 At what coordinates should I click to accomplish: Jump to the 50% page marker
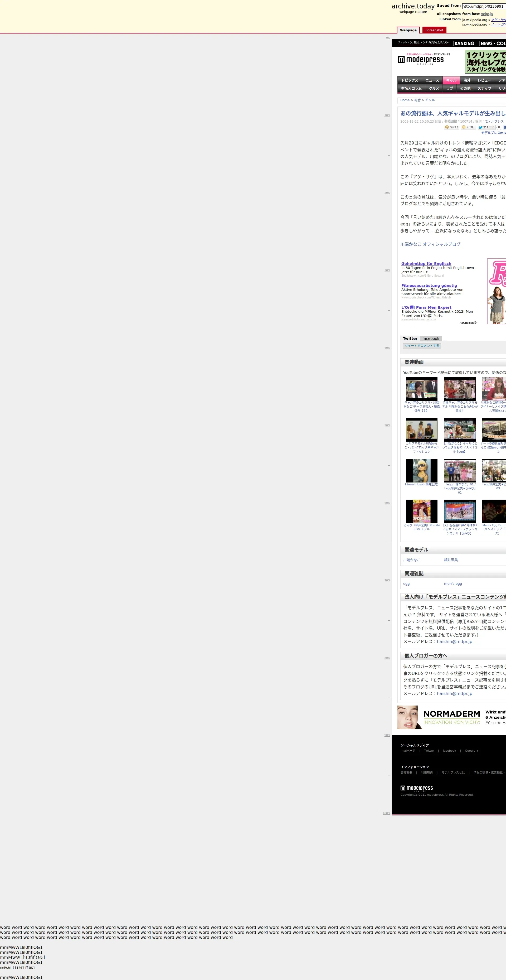point(387,425)
